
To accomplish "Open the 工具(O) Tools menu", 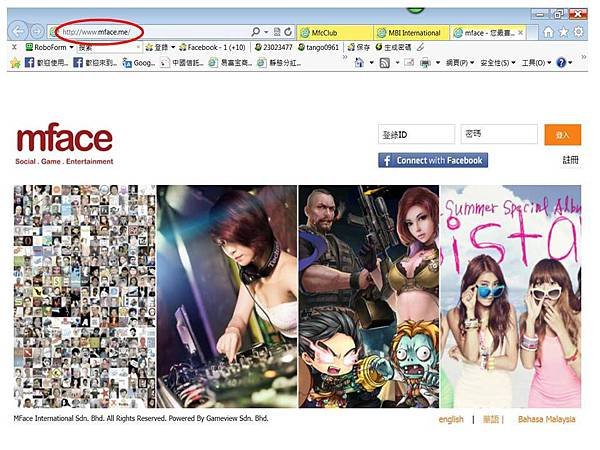I will 536,62.
